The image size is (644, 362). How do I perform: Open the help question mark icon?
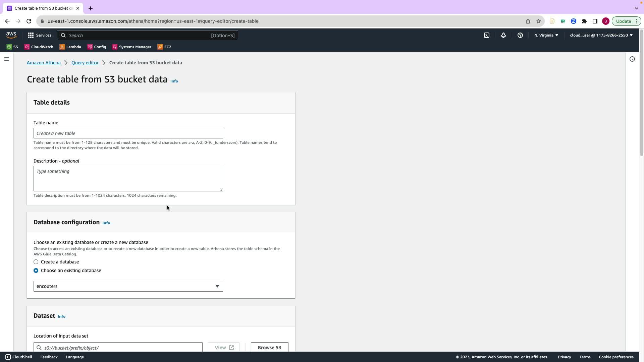click(520, 35)
